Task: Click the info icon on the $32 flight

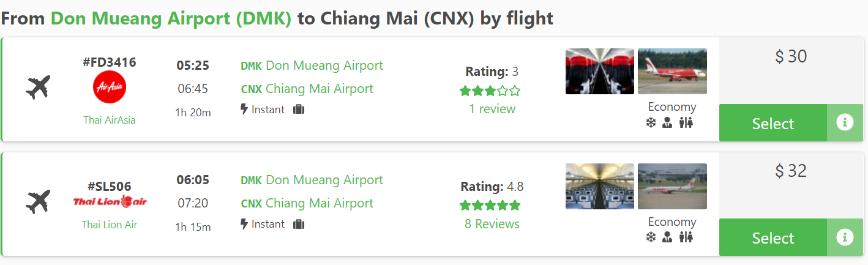Action: click(845, 237)
